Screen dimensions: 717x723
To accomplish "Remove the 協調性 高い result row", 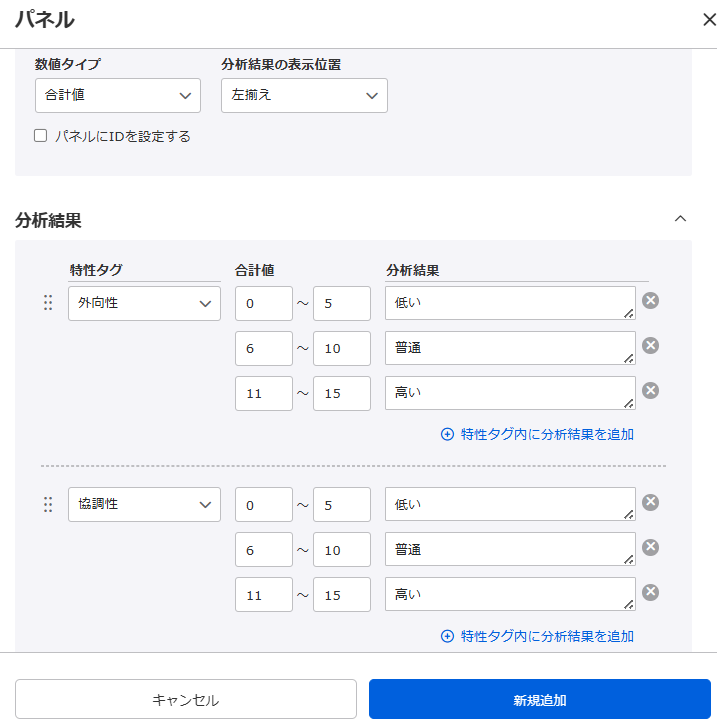I will click(x=650, y=592).
